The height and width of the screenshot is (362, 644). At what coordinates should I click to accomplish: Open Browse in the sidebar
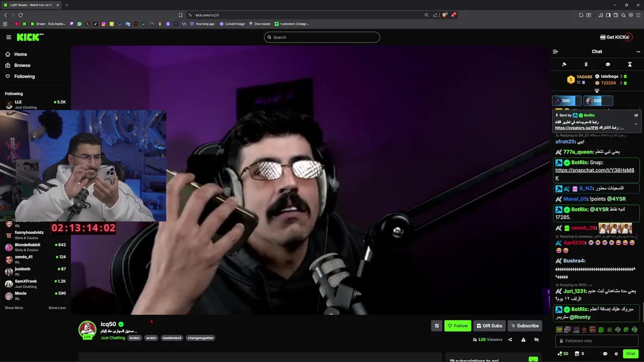18,65
